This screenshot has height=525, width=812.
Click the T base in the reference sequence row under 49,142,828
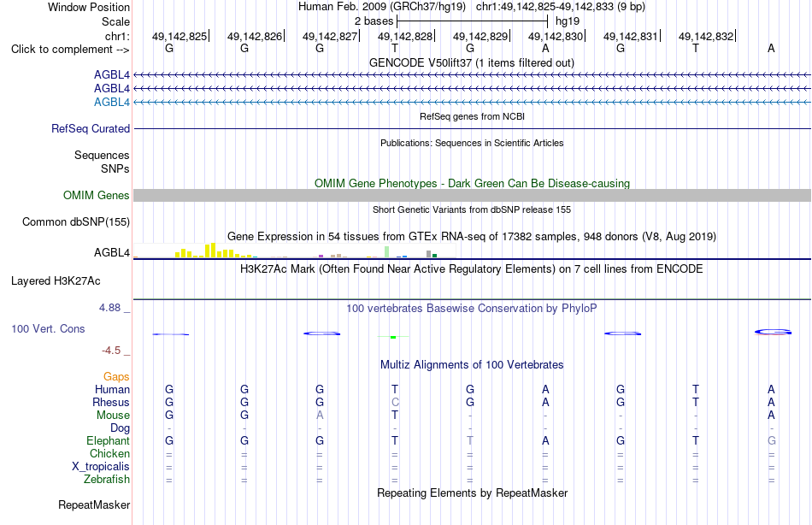[x=395, y=48]
